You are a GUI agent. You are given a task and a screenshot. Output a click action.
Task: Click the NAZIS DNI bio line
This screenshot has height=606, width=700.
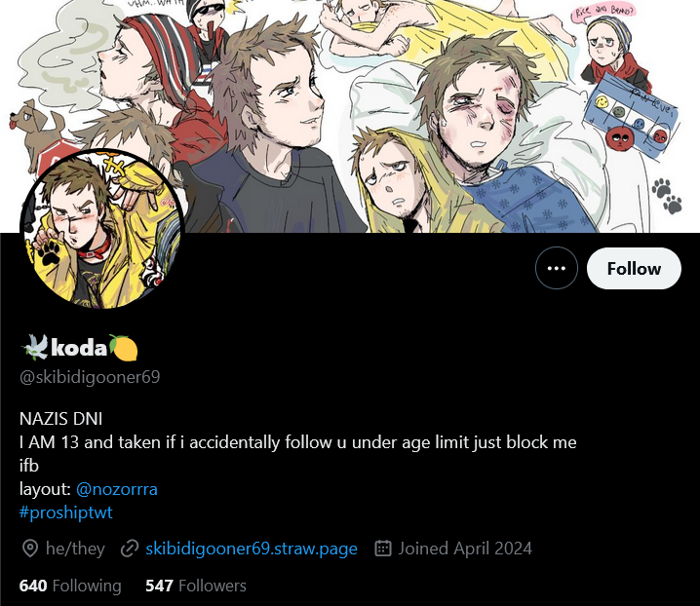60,419
